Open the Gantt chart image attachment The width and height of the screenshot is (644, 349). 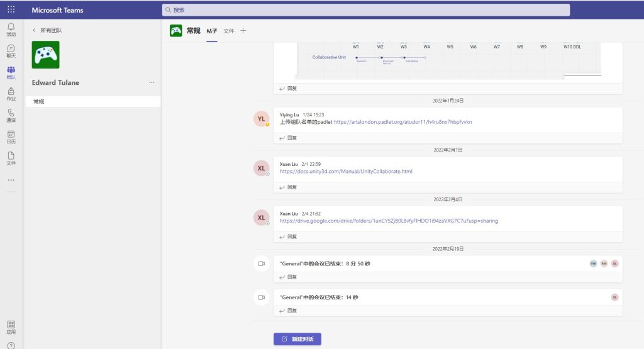[x=448, y=60]
